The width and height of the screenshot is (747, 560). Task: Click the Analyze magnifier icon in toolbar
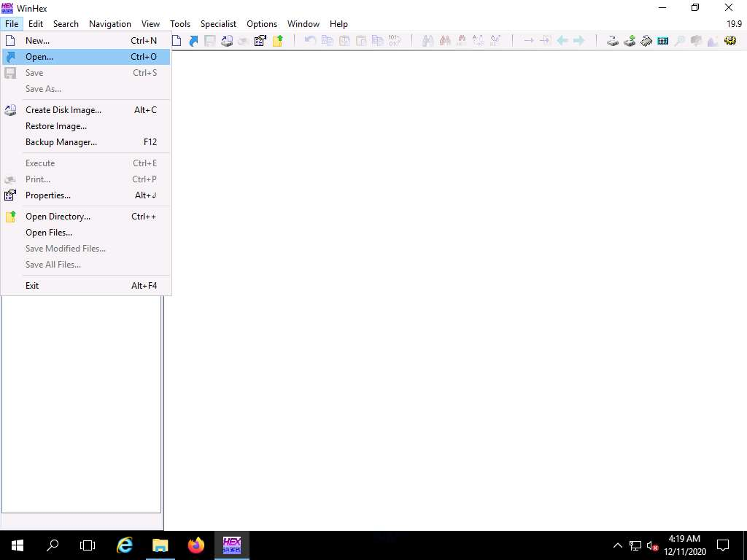point(680,41)
